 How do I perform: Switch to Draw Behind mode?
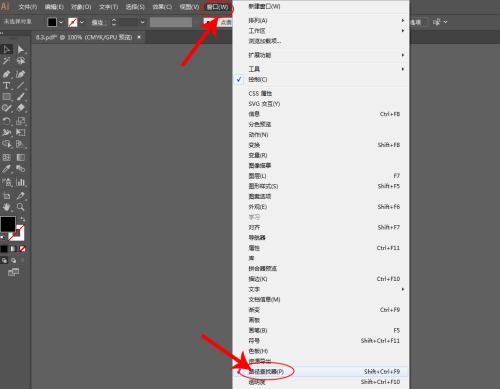(13, 261)
